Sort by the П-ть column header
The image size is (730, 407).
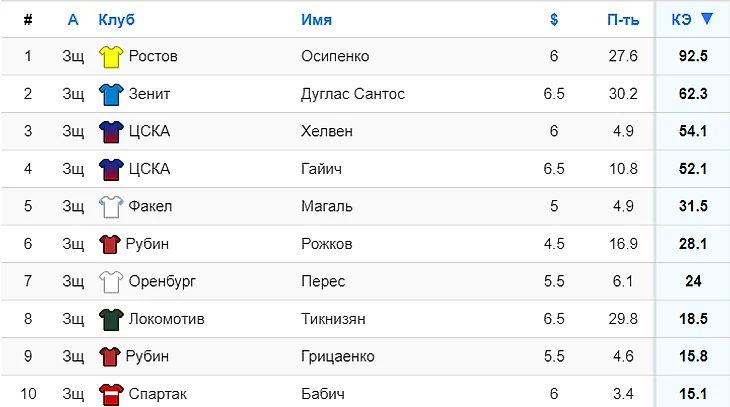coord(622,19)
